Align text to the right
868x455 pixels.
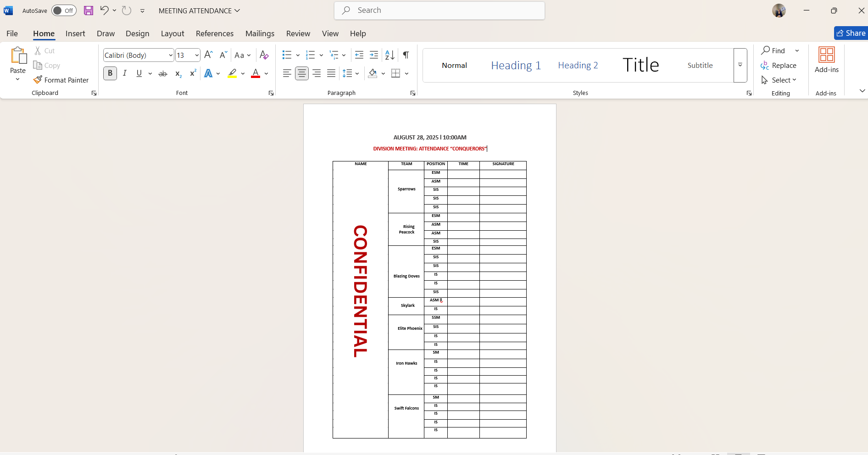click(x=317, y=73)
